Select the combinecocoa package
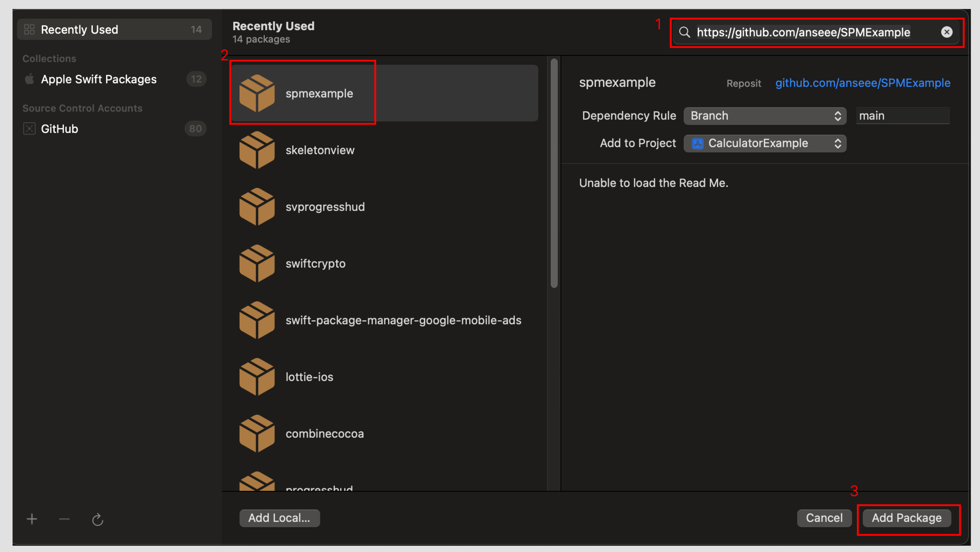Screen dimensions: 980x552 pos(324,433)
